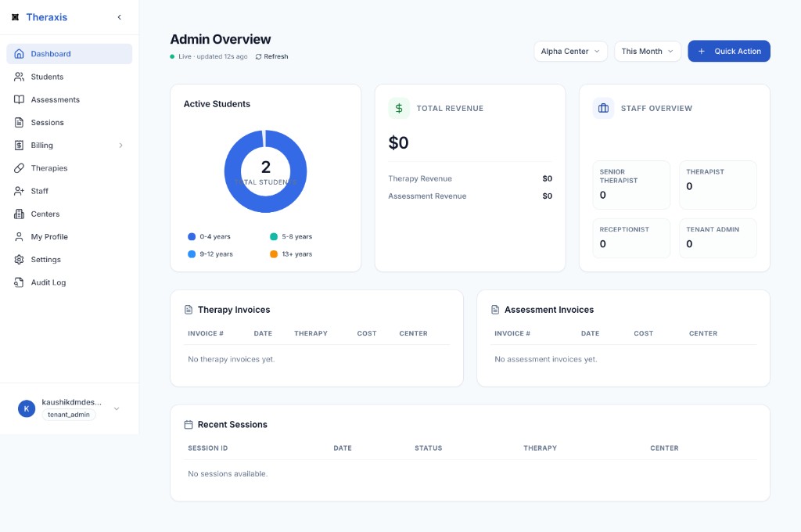Click the Theraxis logo icon
Viewport: 801px width, 532px height.
16,17
